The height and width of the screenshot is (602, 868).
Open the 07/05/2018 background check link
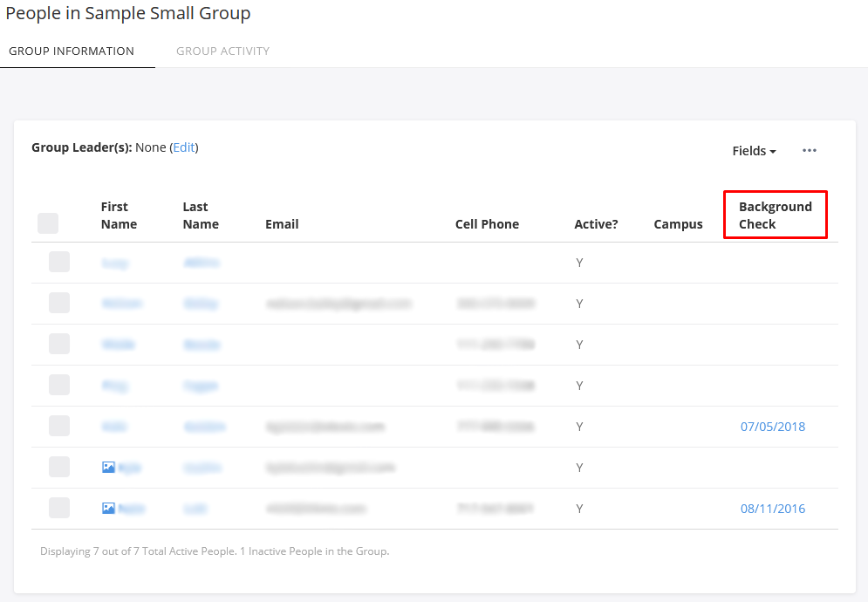[x=772, y=427]
